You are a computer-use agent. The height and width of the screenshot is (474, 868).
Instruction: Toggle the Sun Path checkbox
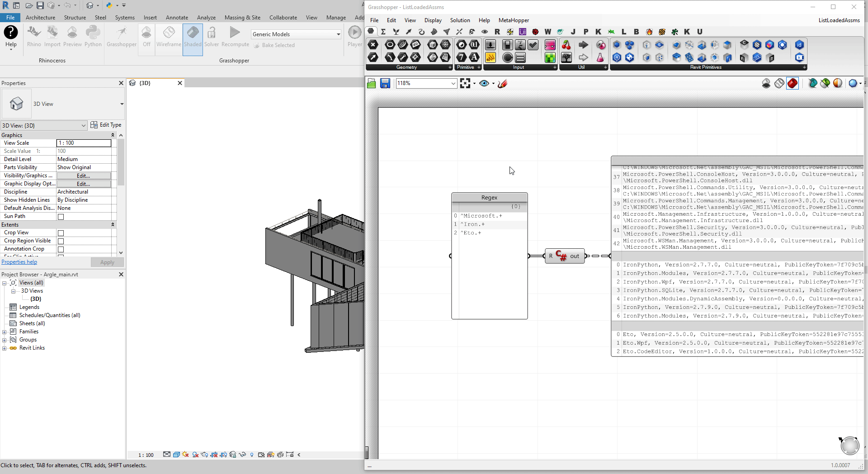(x=61, y=217)
